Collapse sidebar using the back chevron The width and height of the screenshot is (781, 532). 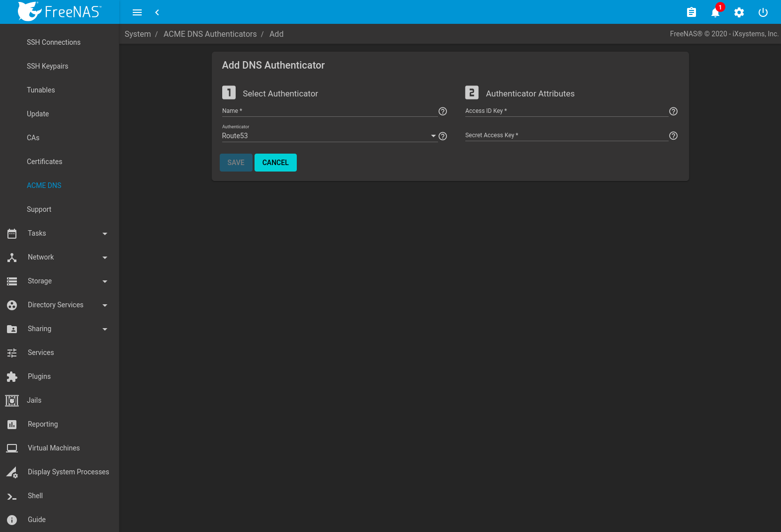[x=157, y=12]
